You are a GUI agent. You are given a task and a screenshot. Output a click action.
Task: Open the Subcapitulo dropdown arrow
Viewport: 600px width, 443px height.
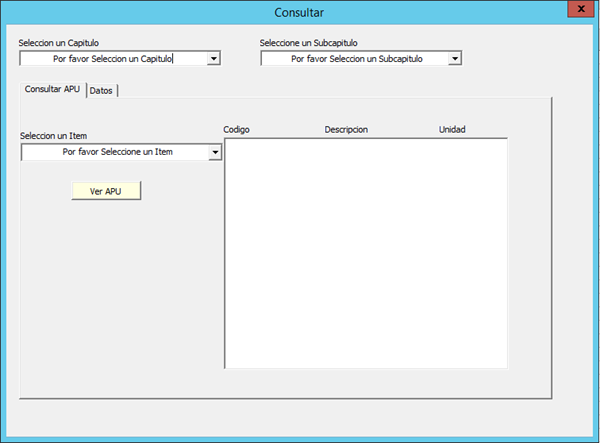coord(455,59)
